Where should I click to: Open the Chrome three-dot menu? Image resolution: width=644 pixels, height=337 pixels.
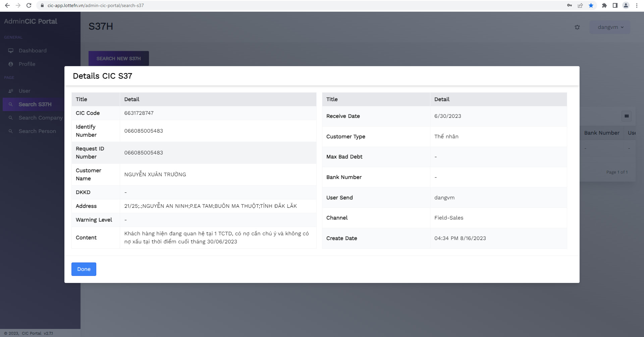[637, 5]
